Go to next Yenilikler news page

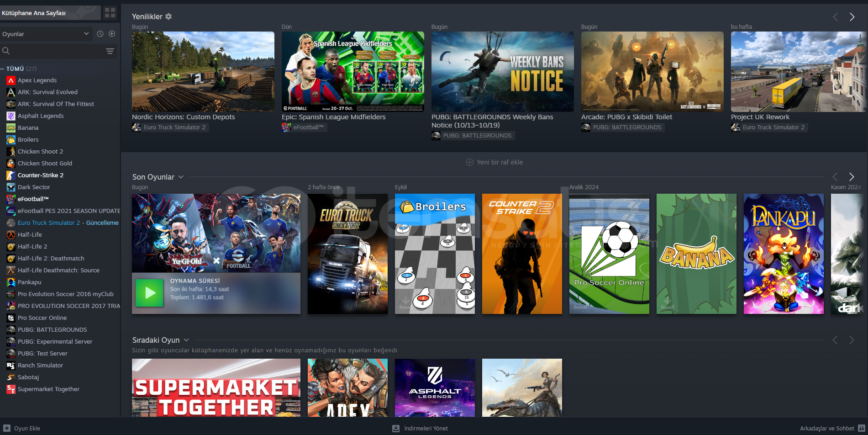852,17
